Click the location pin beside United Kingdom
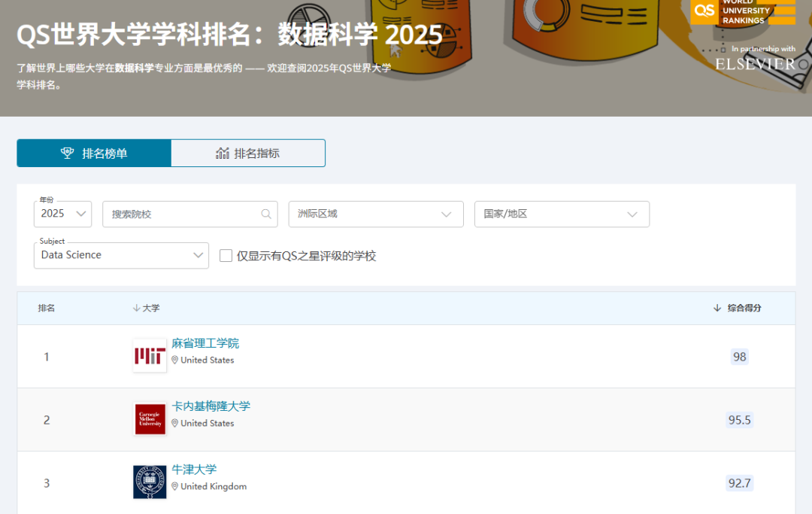 (x=174, y=487)
